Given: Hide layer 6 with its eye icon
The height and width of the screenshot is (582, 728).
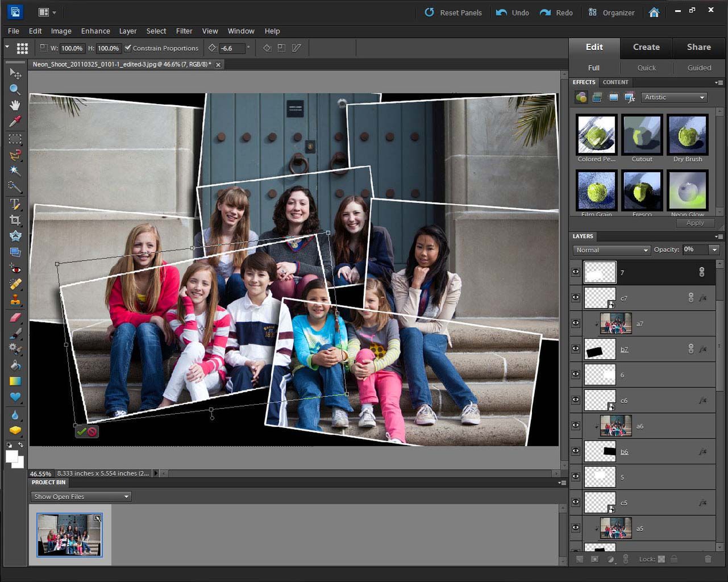Looking at the screenshot, I should [x=576, y=375].
